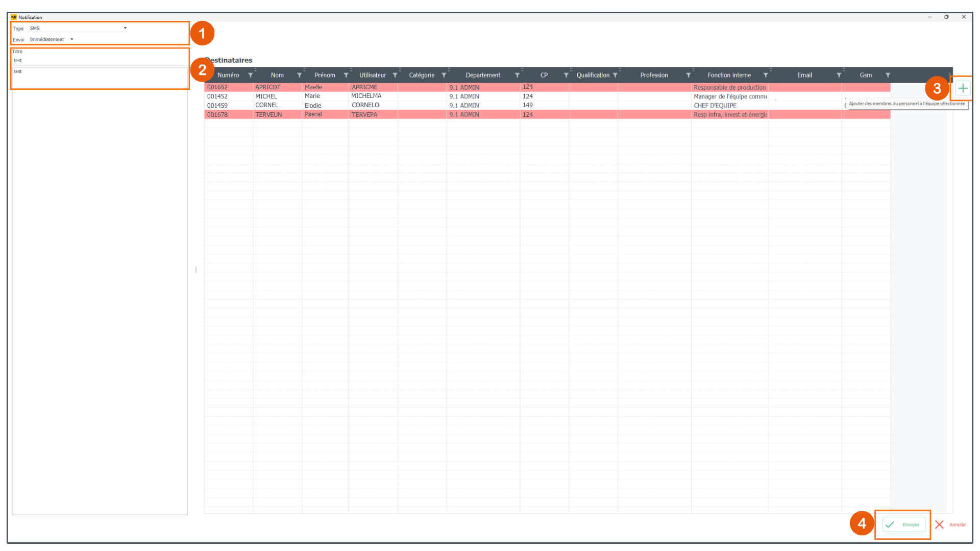Open the Type SMS dropdown
The height and width of the screenshot is (551, 980).
125,29
